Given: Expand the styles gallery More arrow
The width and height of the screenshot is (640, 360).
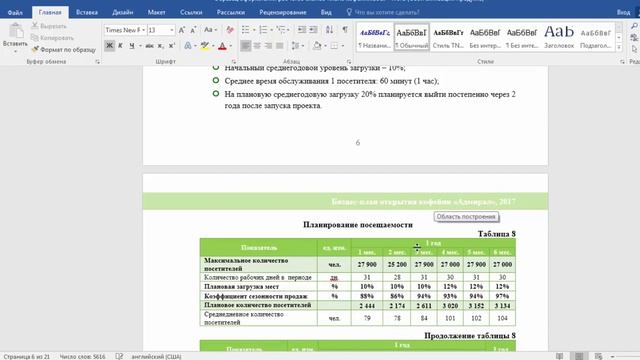Looking at the screenshot, I should 619,47.
